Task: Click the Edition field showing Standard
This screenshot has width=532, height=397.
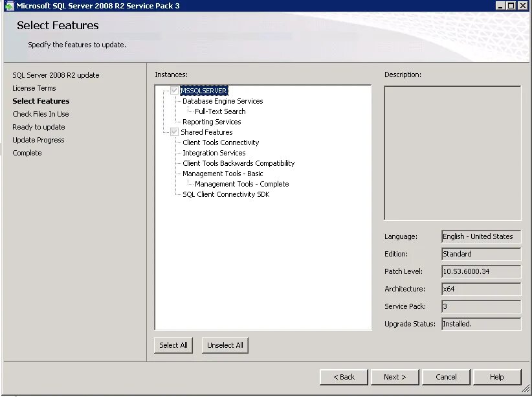Action: [x=481, y=254]
